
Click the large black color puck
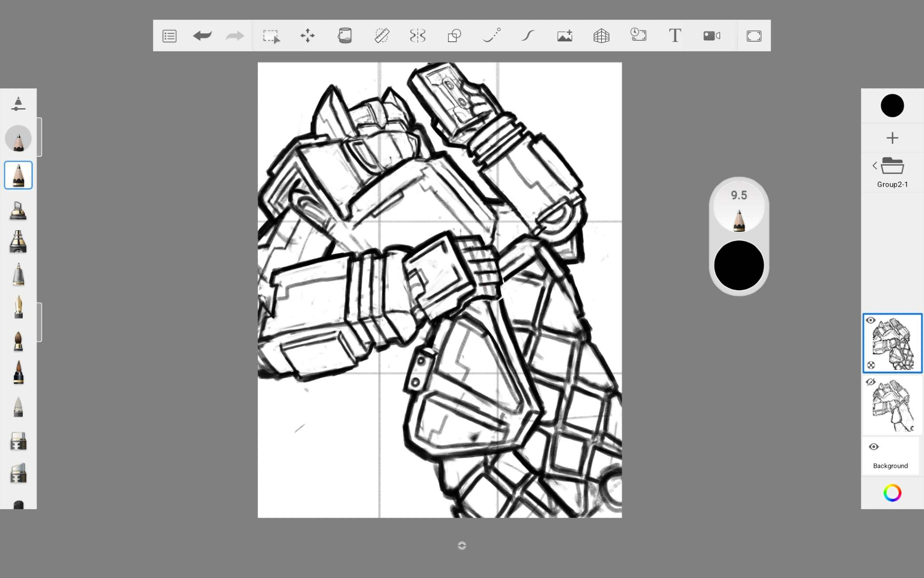click(x=739, y=265)
